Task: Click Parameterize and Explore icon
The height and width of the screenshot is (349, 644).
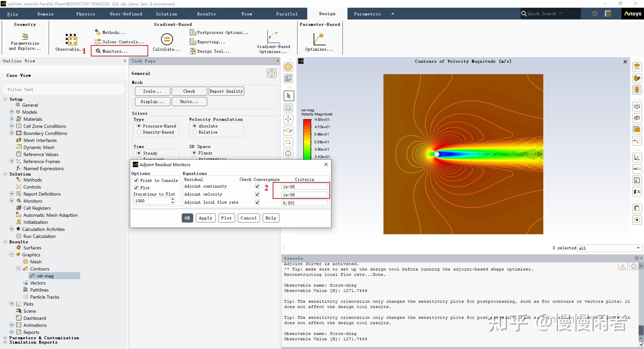Action: click(x=25, y=36)
